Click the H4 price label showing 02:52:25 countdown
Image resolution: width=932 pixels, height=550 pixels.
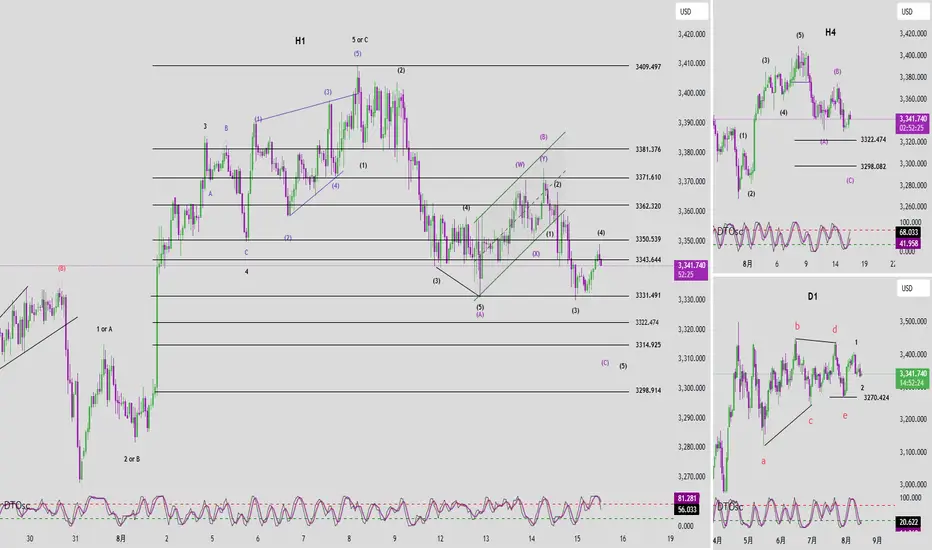[912, 123]
